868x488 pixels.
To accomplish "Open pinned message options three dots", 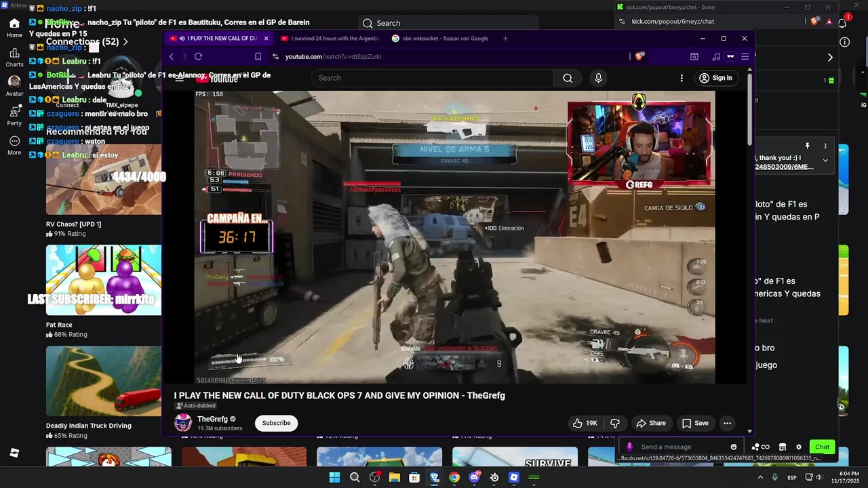I will point(825,146).
